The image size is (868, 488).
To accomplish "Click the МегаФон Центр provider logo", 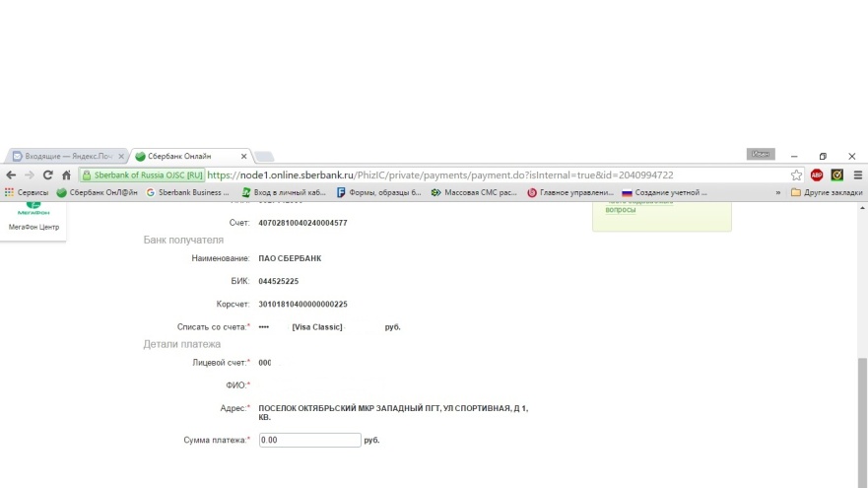I will [33, 219].
